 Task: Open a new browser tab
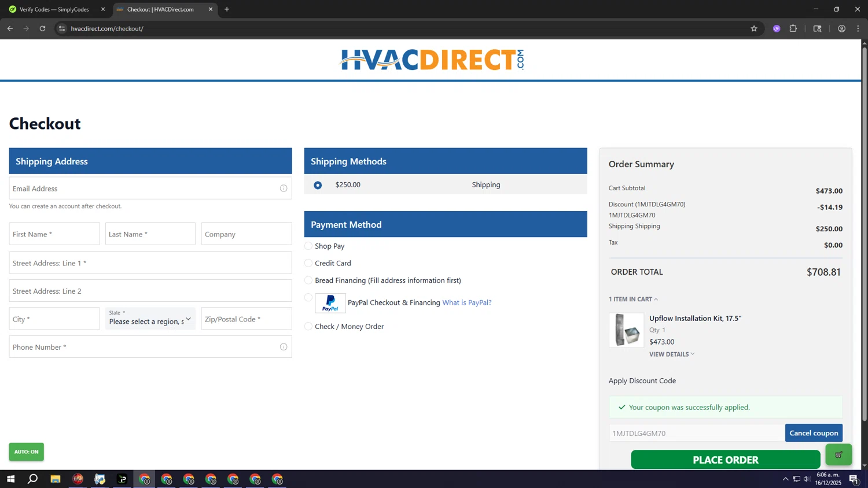pyautogui.click(x=227, y=9)
